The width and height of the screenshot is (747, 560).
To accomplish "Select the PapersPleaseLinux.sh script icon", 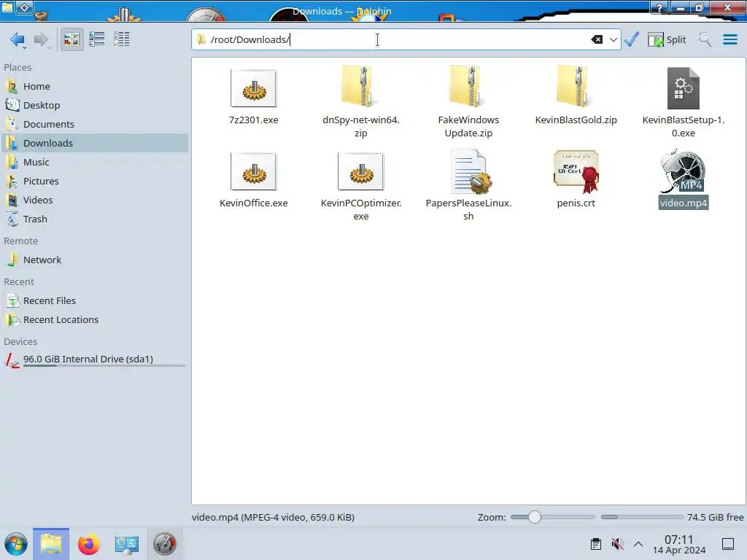I will (x=471, y=171).
